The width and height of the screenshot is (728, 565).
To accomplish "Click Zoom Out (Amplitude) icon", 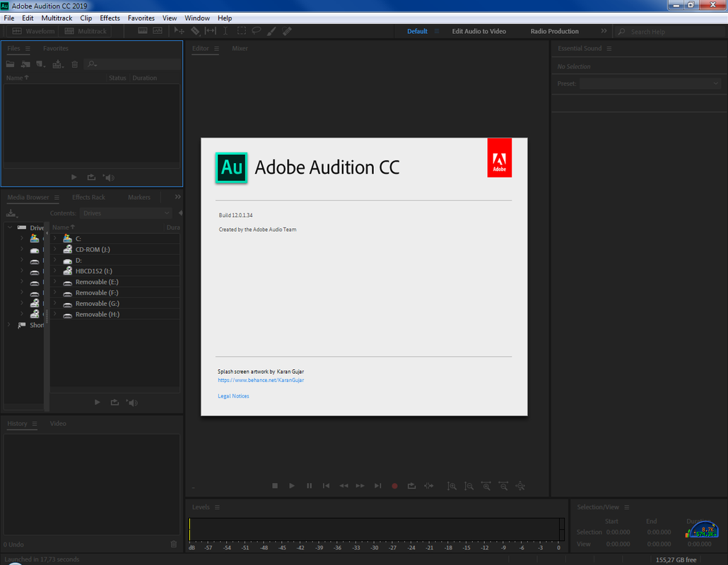I will (x=469, y=486).
